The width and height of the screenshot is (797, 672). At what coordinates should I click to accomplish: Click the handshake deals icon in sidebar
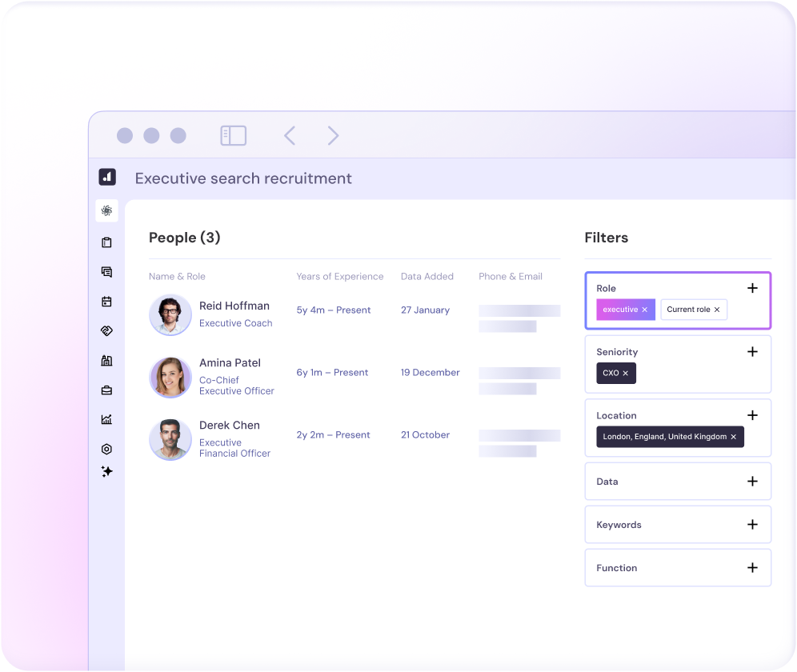pos(106,331)
